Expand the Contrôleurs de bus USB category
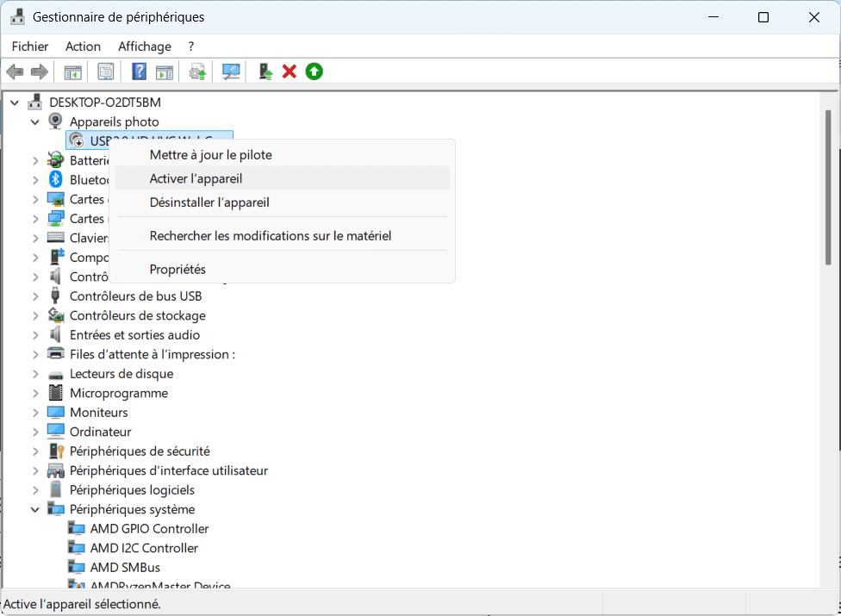841x616 pixels. [35, 296]
